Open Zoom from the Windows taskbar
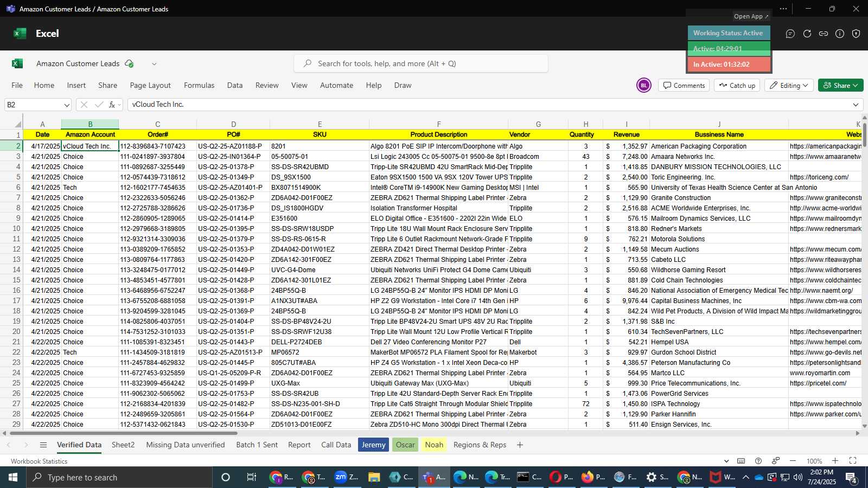The height and width of the screenshot is (488, 868). click(346, 477)
